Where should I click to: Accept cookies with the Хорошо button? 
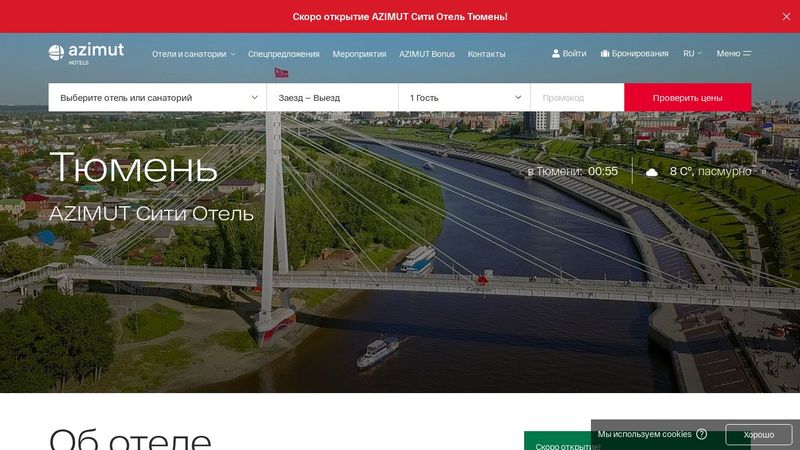pos(759,435)
